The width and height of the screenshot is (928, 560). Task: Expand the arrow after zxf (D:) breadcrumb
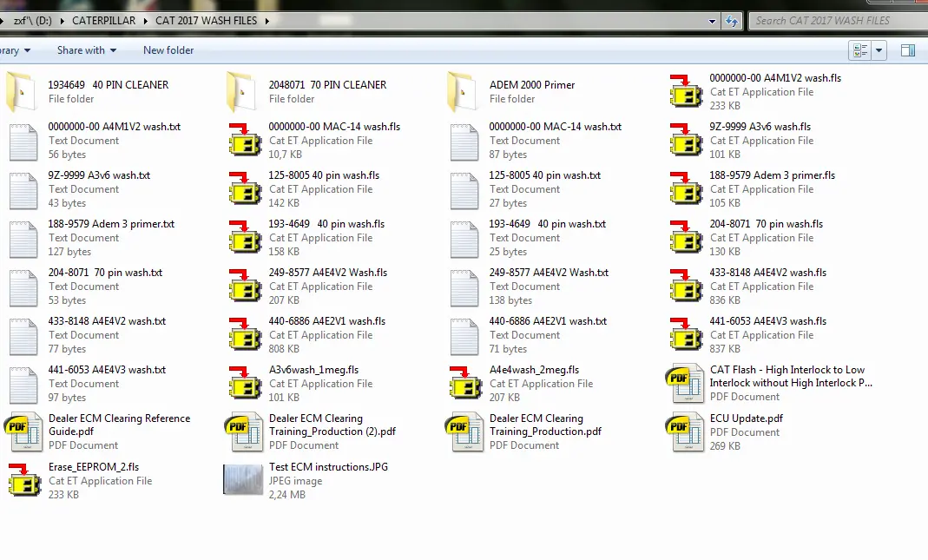coord(62,21)
